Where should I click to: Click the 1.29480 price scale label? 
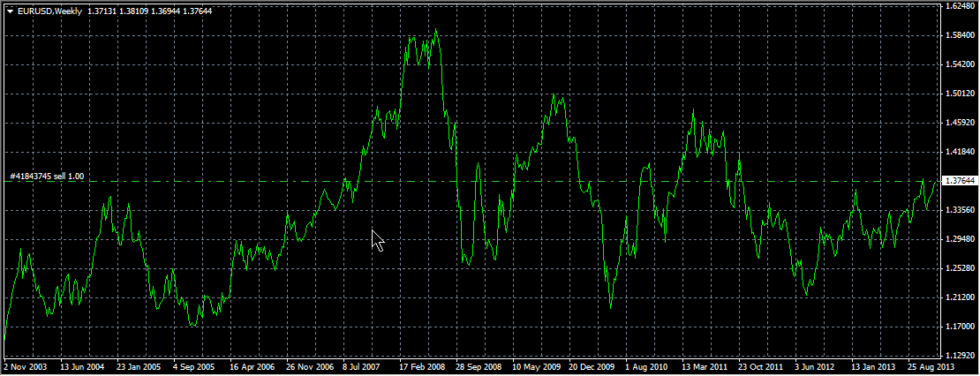pos(958,239)
